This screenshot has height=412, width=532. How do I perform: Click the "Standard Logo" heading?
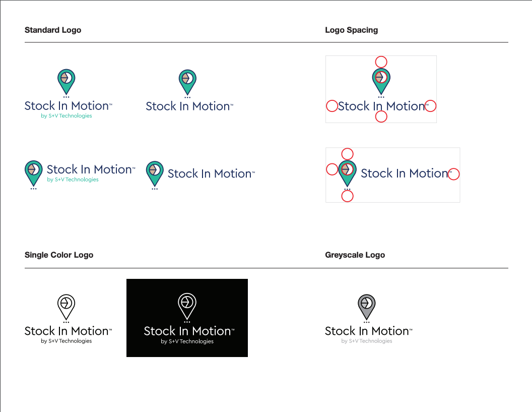(53, 30)
